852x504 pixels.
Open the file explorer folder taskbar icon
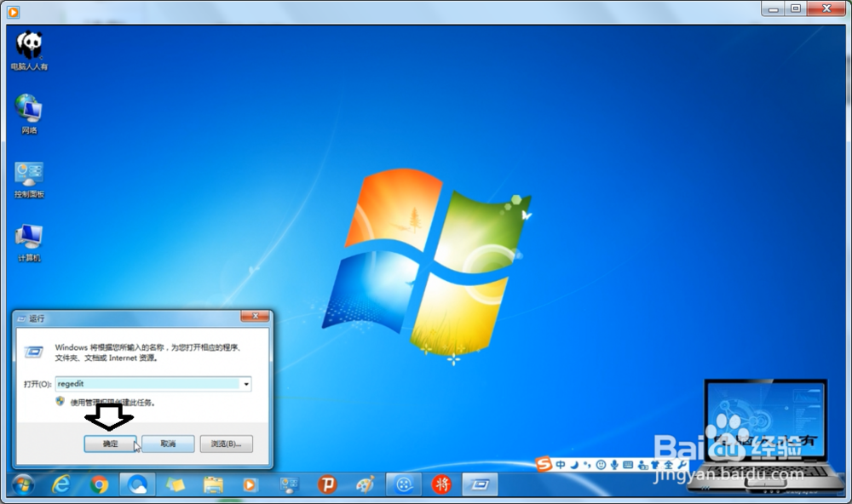point(213,484)
